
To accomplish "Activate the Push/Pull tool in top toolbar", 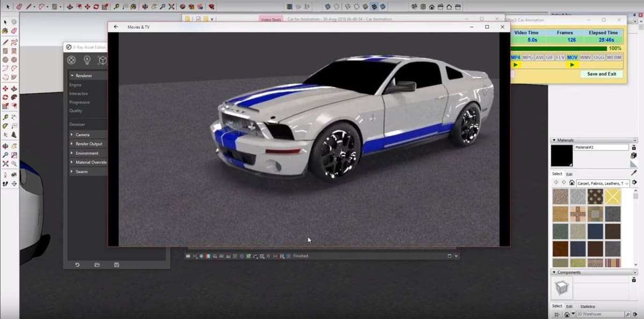I will coord(70,7).
